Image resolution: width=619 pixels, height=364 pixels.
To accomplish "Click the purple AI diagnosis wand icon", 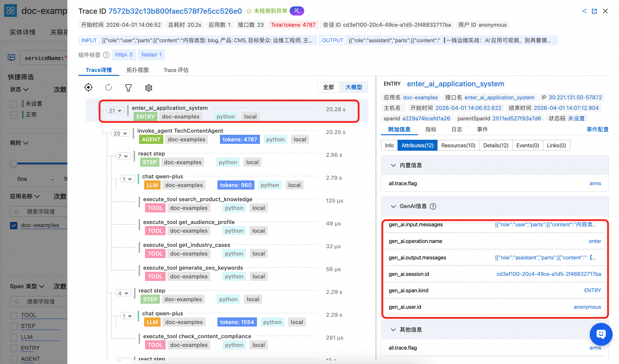I will [297, 11].
